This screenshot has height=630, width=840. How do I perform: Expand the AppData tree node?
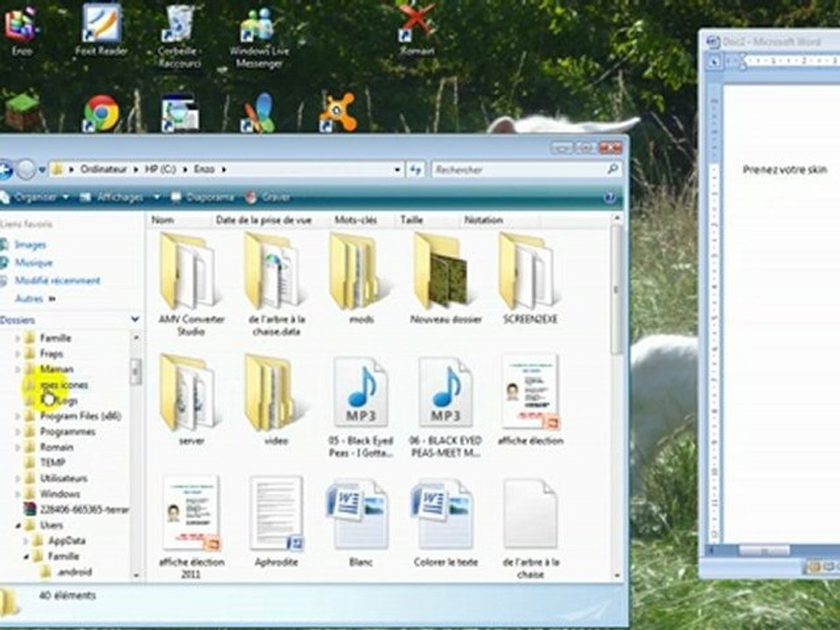click(25, 541)
